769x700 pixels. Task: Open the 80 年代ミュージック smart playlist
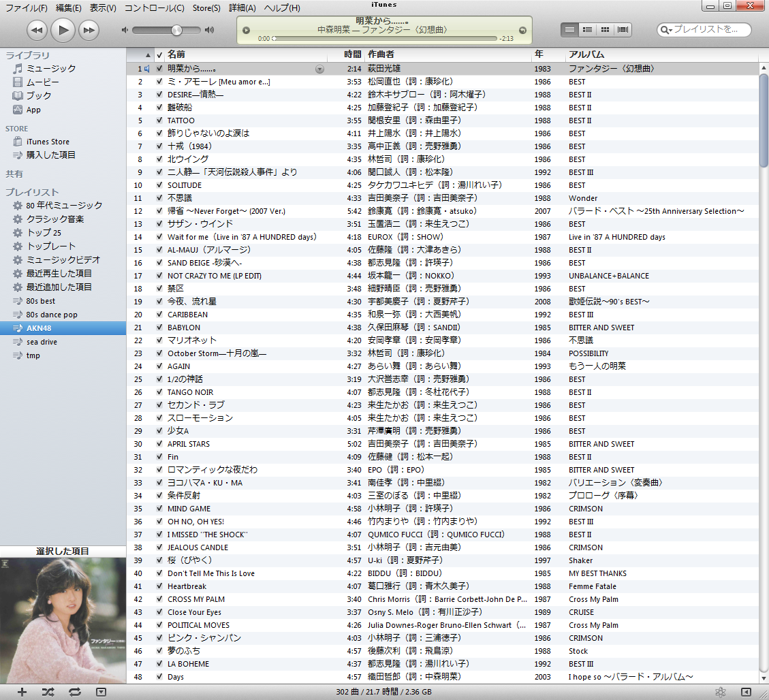(x=63, y=206)
